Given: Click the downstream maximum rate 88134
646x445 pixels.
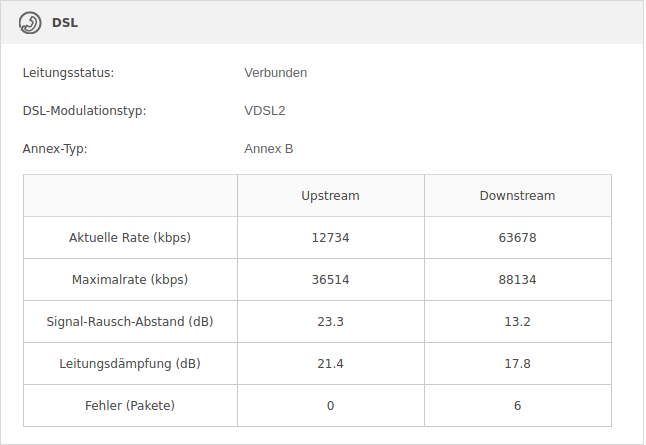Looking at the screenshot, I should coord(517,280).
